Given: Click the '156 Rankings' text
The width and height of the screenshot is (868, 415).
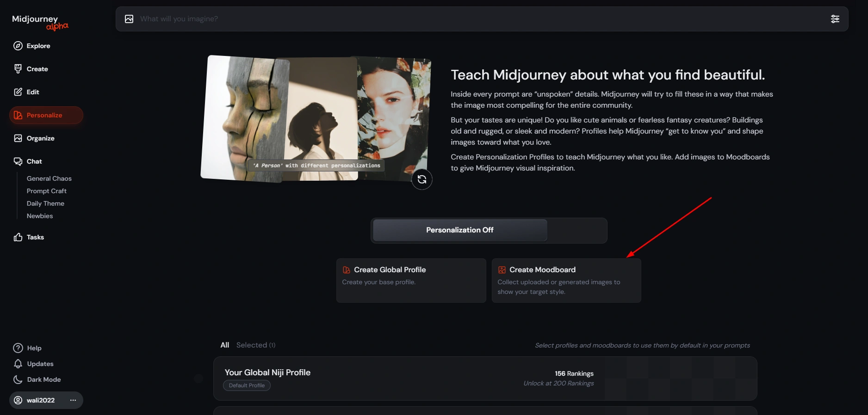Looking at the screenshot, I should (574, 373).
